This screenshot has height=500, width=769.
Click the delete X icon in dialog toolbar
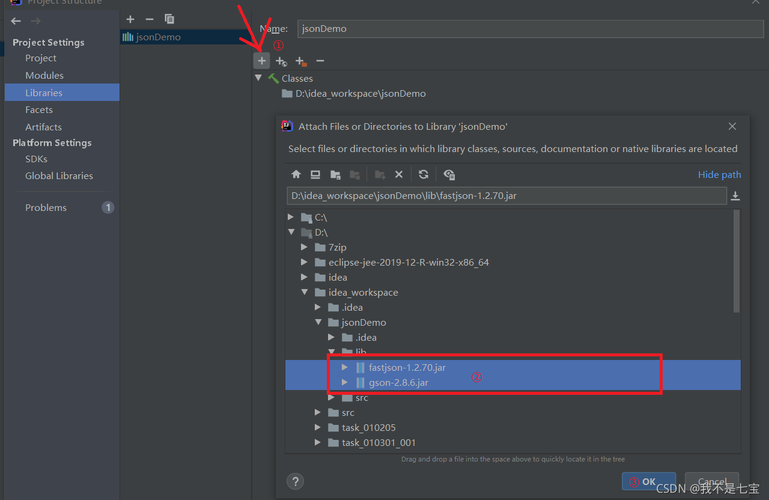click(399, 175)
